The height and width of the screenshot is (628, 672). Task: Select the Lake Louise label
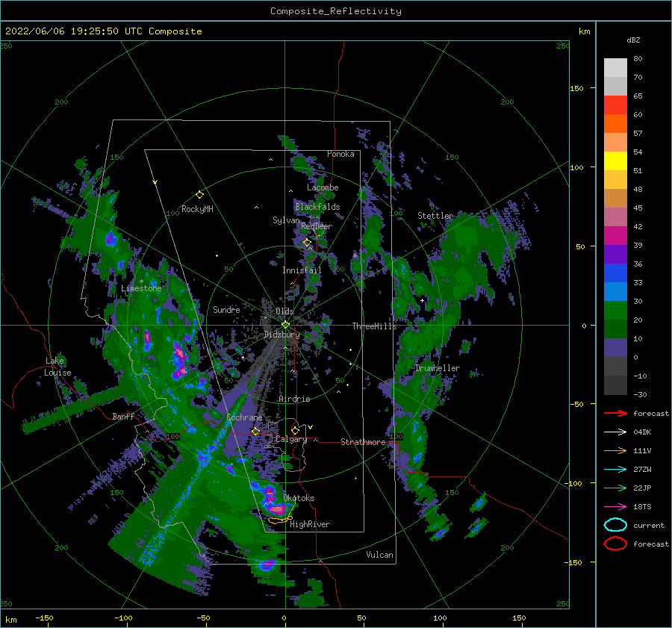tap(57, 367)
